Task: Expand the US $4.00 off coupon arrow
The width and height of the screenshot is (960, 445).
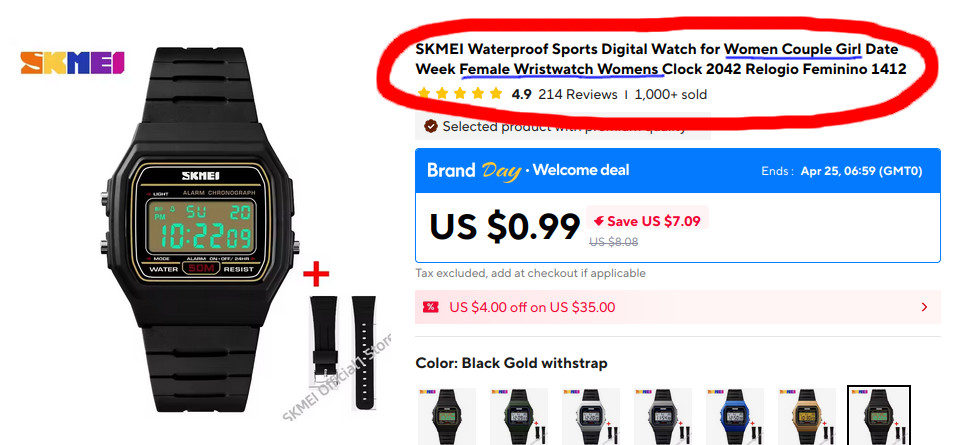Action: (924, 307)
